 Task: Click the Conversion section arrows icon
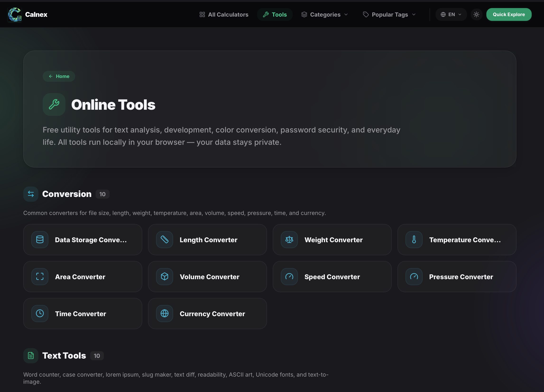[31, 194]
